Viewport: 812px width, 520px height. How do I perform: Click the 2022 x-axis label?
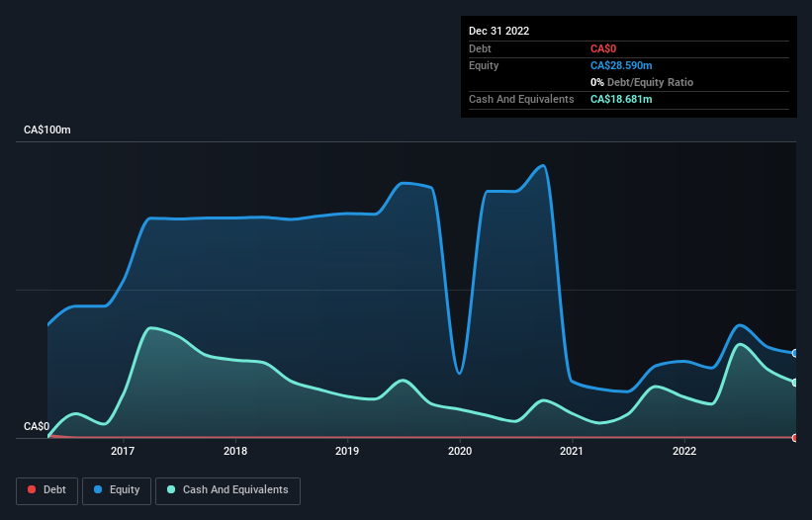coord(684,451)
